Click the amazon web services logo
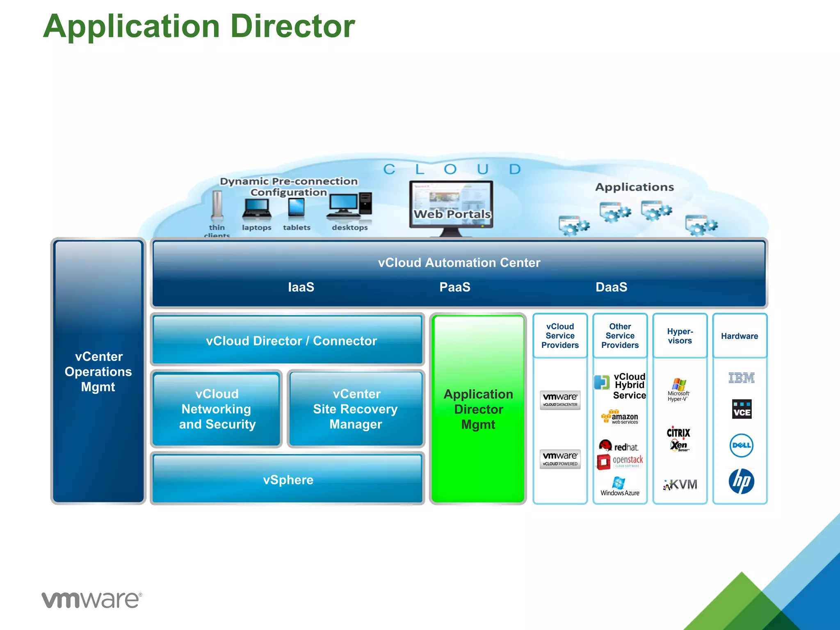Screen dimensions: 840x630 tap(620, 417)
